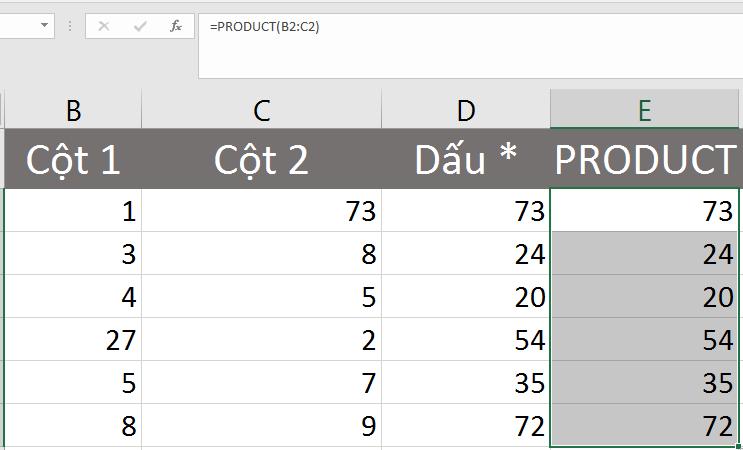
Task: Select the 'Dấu *' header cell
Action: click(x=465, y=159)
